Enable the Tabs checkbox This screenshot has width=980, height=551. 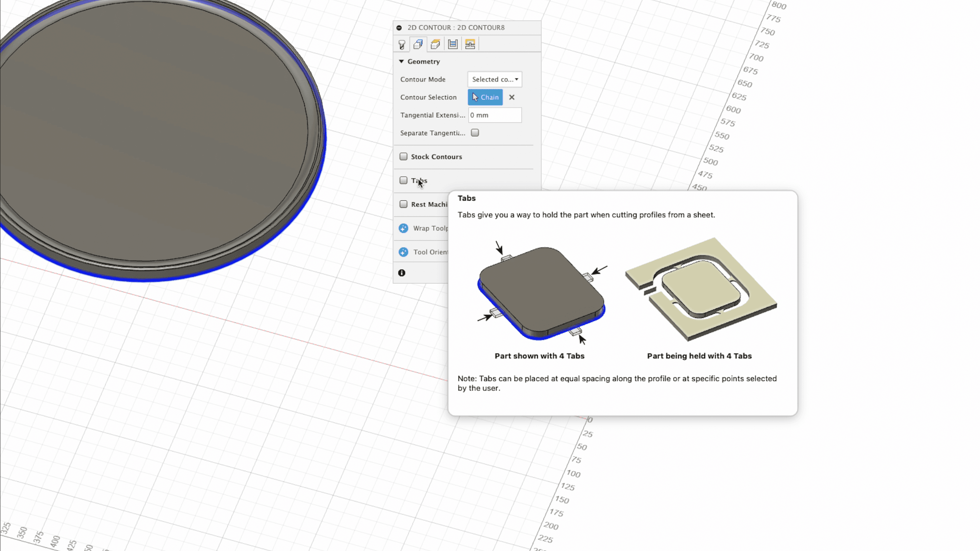pos(403,180)
